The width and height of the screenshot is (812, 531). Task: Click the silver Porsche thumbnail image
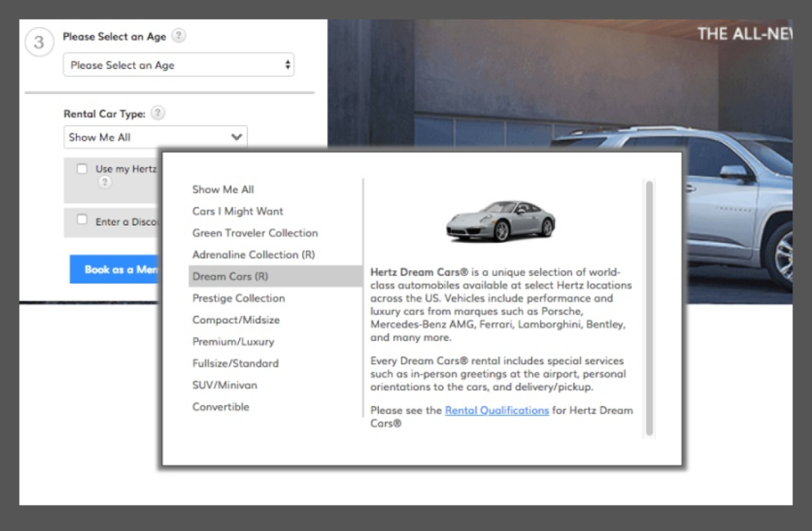point(500,220)
